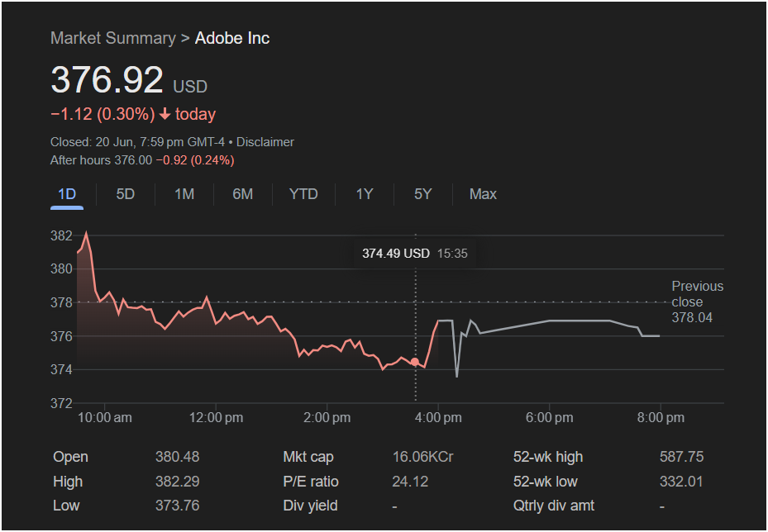Click the Div yield label
Image resolution: width=768 pixels, height=532 pixels.
(310, 506)
